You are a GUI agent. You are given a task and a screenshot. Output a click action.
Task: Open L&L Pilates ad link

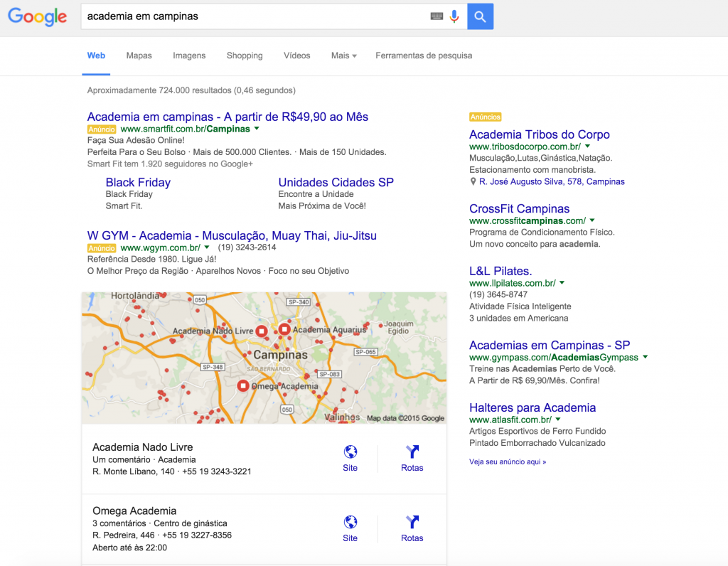(x=500, y=271)
